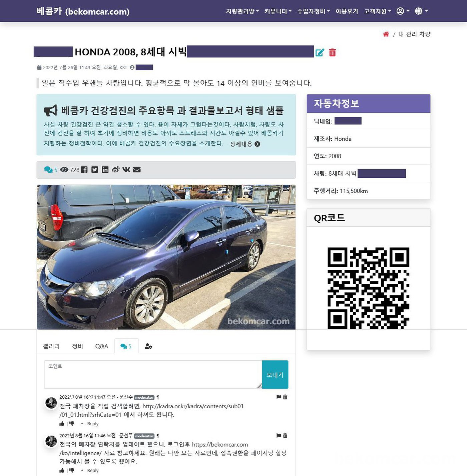Open the 수입차정비 dropdown menu
The image size is (467, 476).
tap(313, 11)
